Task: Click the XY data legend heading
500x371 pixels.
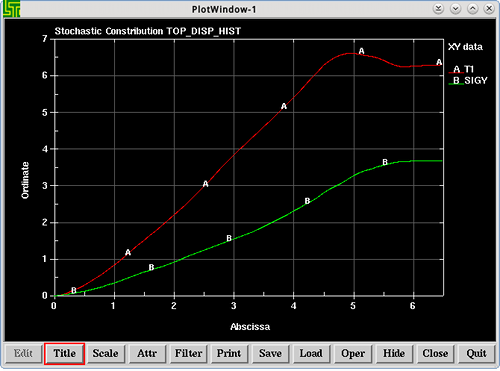Action: click(465, 47)
